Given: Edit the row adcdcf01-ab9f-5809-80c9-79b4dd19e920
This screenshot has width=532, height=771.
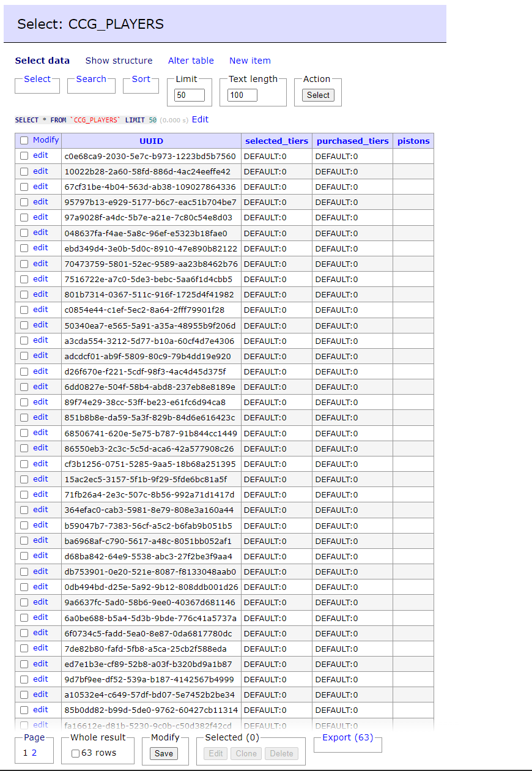Looking at the screenshot, I should point(40,355).
